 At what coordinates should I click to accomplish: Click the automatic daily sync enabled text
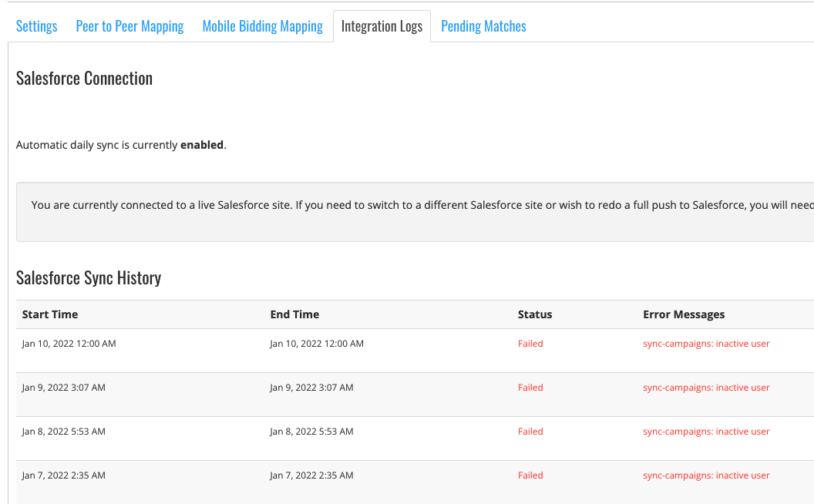[x=121, y=145]
